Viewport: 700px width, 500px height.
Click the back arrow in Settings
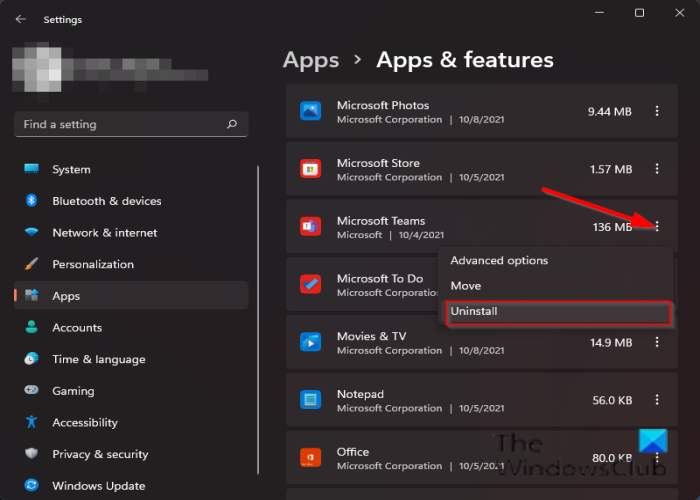(21, 19)
